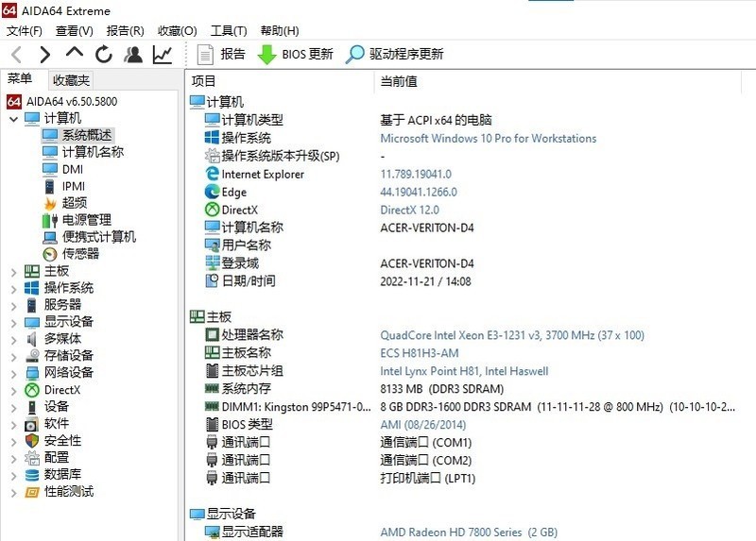Click the 软件 software icon

31,424
